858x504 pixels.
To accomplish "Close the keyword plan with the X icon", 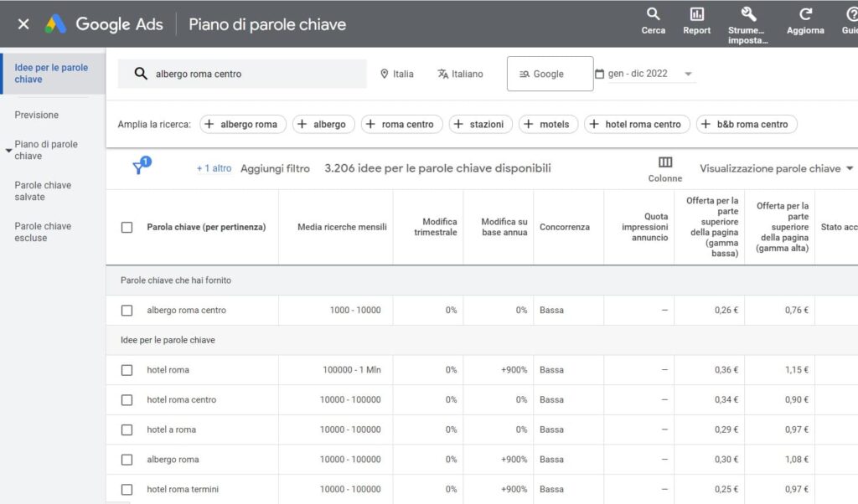I will coord(23,24).
